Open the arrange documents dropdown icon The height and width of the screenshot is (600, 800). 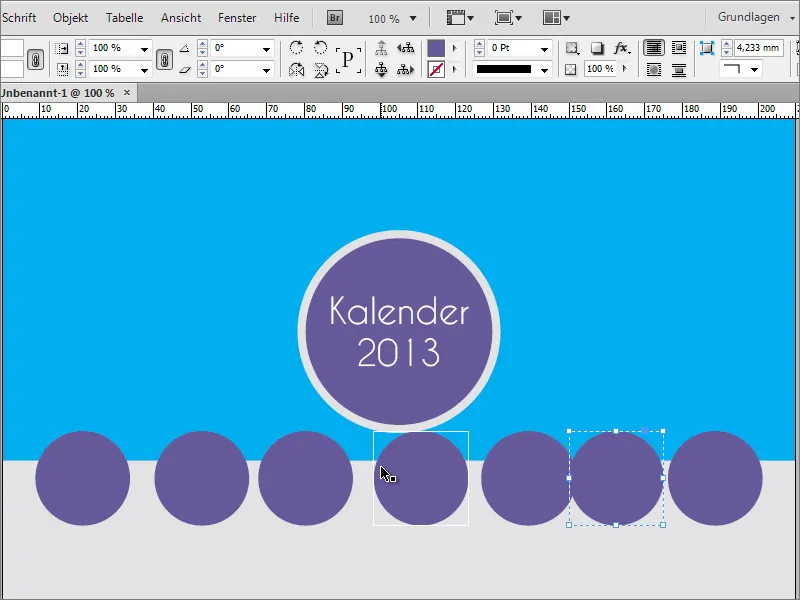[x=556, y=18]
